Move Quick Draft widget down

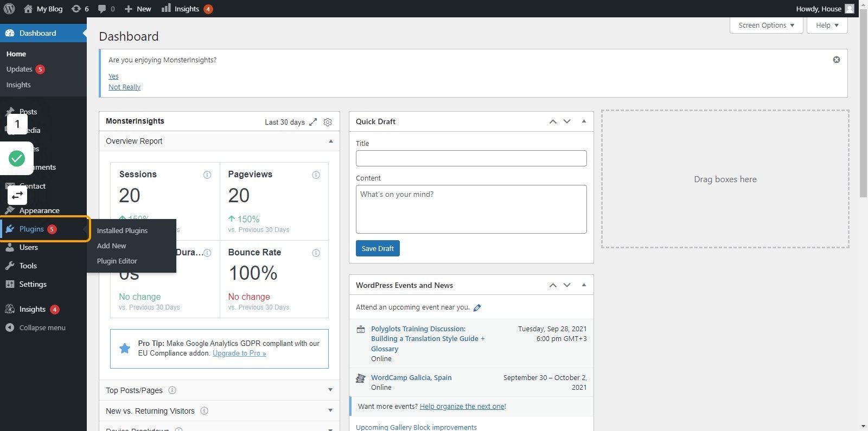(x=567, y=121)
